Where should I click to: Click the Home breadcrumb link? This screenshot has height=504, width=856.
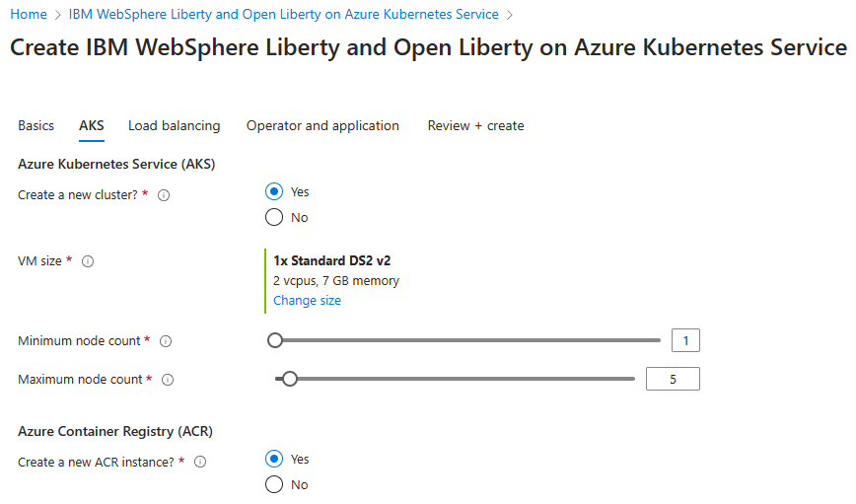29,15
